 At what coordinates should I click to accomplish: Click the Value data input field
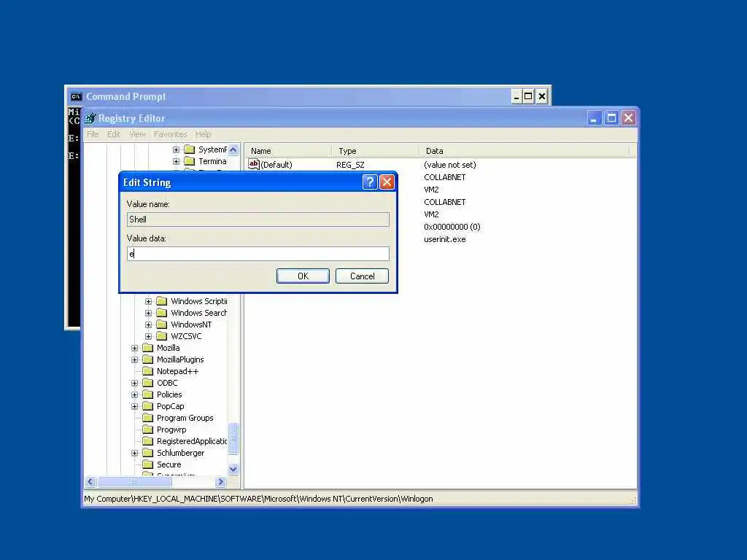pos(258,254)
